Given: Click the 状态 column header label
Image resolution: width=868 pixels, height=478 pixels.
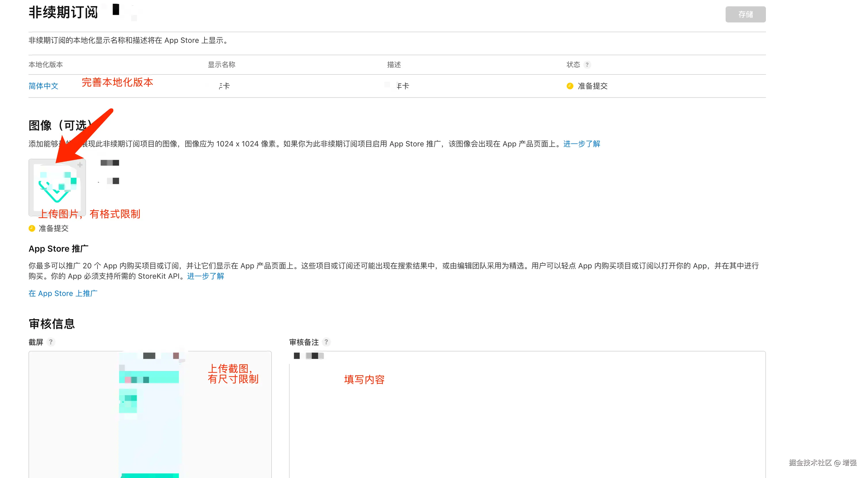Looking at the screenshot, I should click(573, 65).
